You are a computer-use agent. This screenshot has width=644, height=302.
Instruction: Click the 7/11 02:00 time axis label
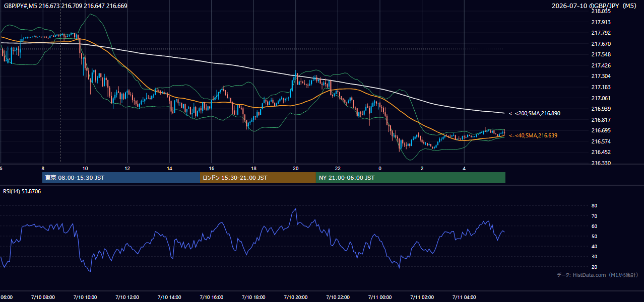[422, 297]
